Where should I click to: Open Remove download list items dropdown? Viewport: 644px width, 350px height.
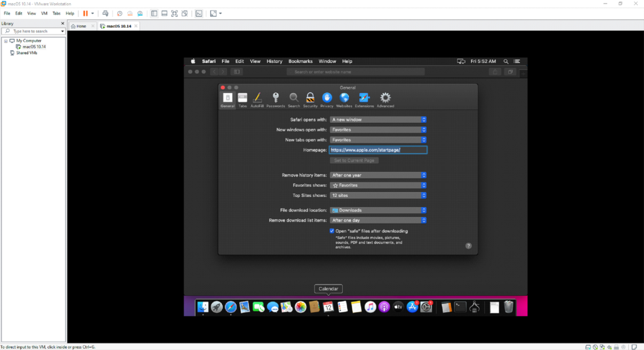tap(378, 220)
